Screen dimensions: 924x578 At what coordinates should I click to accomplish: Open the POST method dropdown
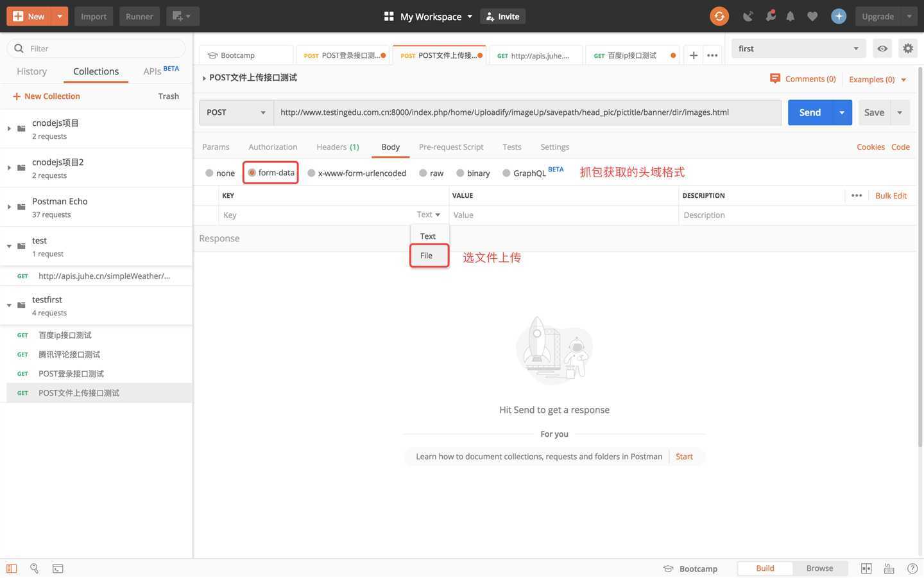point(236,112)
